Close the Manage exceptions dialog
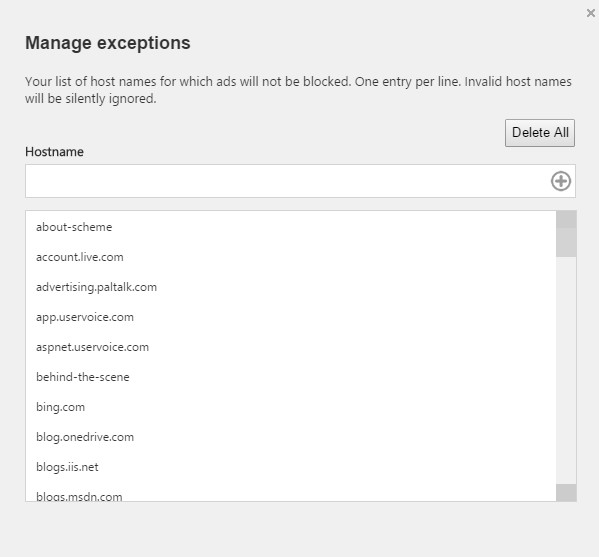 click(591, 13)
